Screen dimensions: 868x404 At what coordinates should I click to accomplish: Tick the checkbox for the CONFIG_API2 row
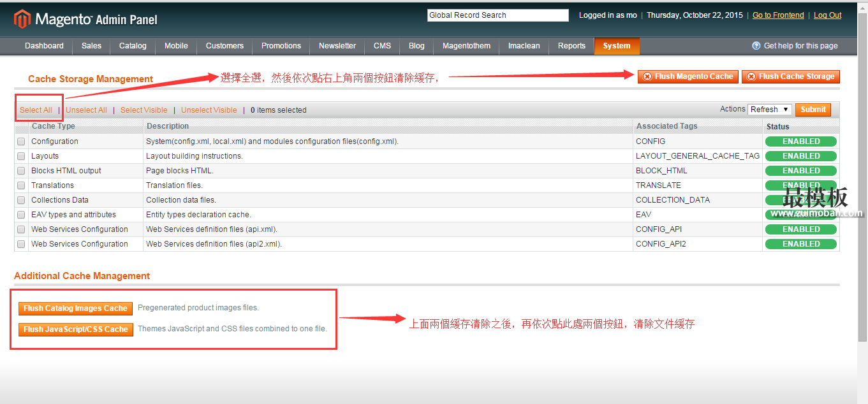(x=21, y=244)
